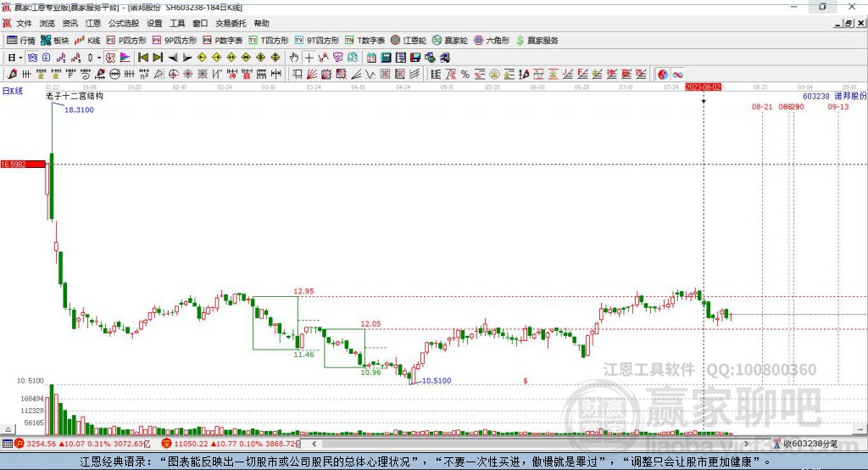The height and width of the screenshot is (470, 868).
Task: Collapse volume pane with triangle button
Action: coord(8,429)
